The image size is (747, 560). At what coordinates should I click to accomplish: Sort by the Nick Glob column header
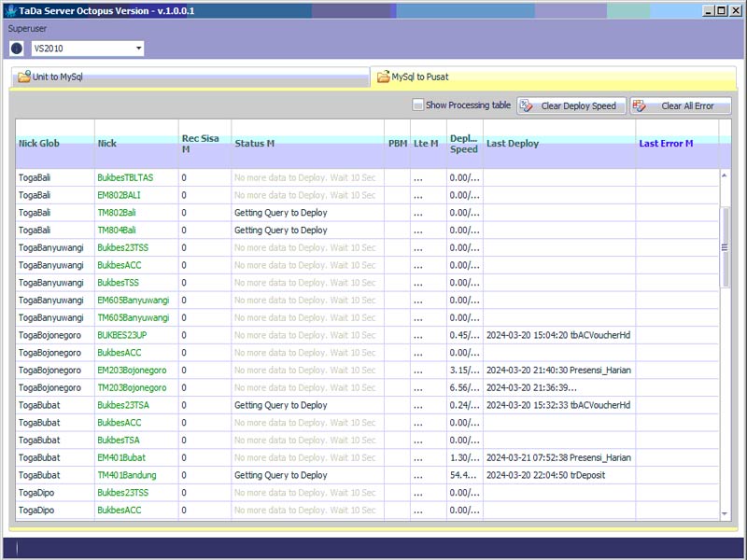coord(39,144)
